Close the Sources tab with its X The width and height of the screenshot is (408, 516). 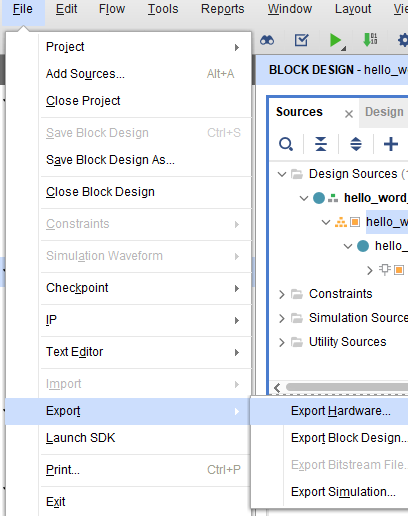(349, 114)
